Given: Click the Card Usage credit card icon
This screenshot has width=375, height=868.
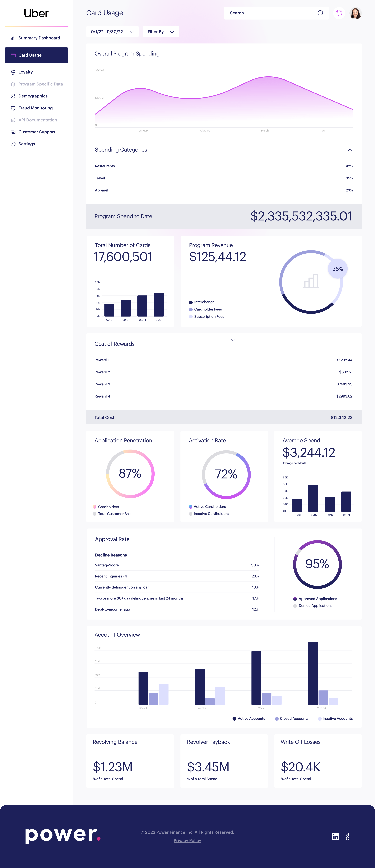Looking at the screenshot, I should tap(13, 55).
